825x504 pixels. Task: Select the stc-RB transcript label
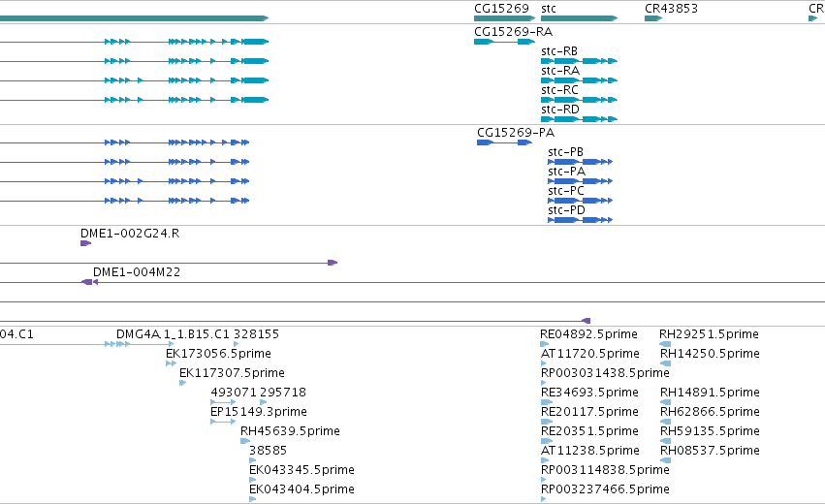tap(558, 51)
